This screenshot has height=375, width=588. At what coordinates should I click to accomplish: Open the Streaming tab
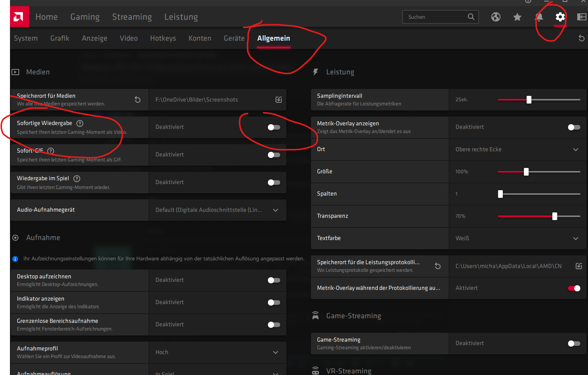(132, 17)
